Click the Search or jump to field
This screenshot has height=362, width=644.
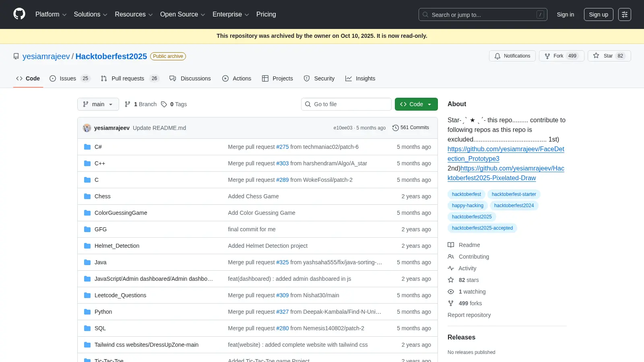click(483, 14)
